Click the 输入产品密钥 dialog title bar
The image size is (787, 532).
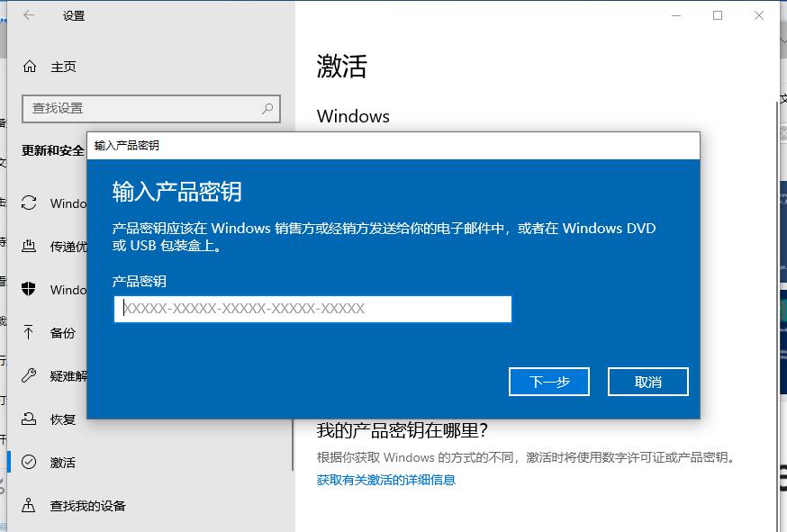393,146
